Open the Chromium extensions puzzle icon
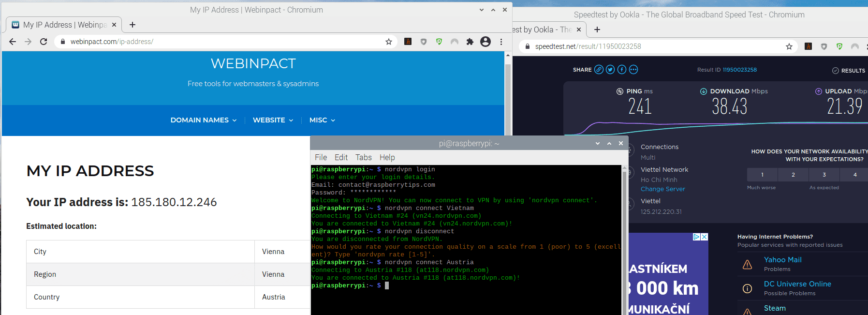Viewport: 868px width, 315px height. 470,42
